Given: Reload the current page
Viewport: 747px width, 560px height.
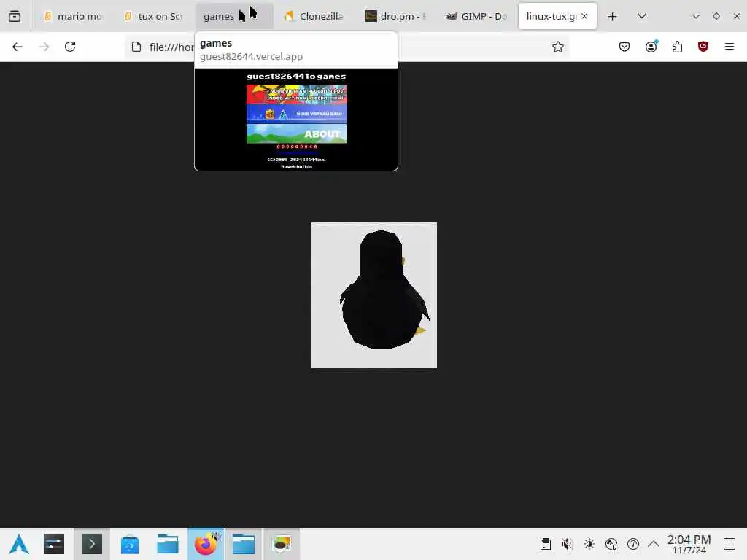Looking at the screenshot, I should (x=70, y=47).
